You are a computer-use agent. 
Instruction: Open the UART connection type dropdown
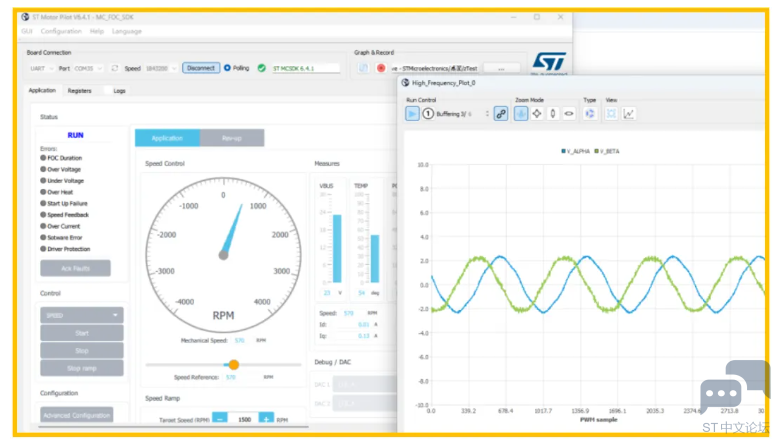[x=42, y=68]
